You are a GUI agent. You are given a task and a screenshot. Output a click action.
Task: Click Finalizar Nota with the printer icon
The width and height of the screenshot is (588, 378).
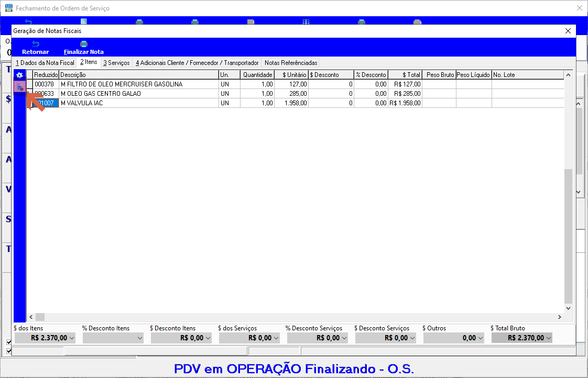84,48
